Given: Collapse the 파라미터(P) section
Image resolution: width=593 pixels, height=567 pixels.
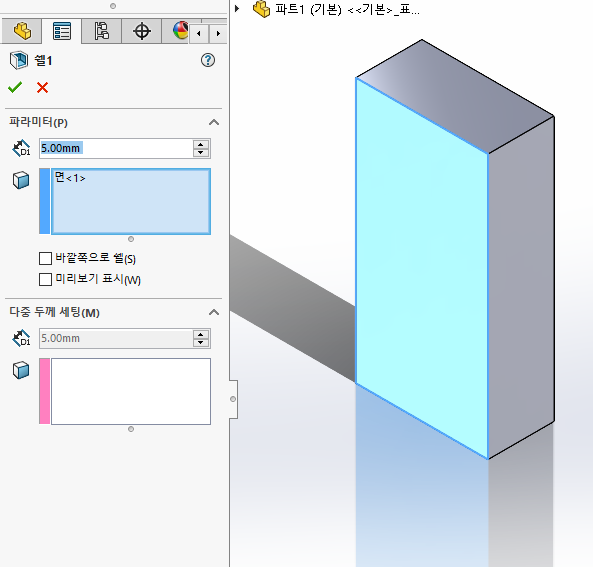Looking at the screenshot, I should pos(214,122).
